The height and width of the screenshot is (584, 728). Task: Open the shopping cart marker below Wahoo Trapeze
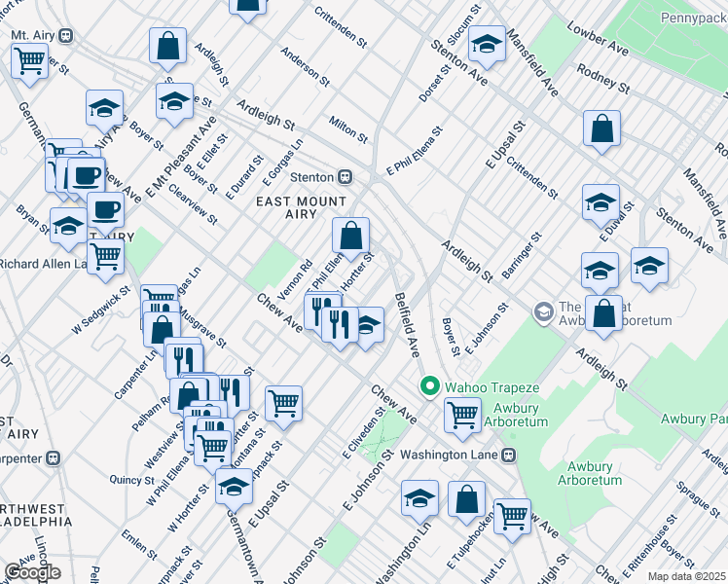[x=462, y=418]
